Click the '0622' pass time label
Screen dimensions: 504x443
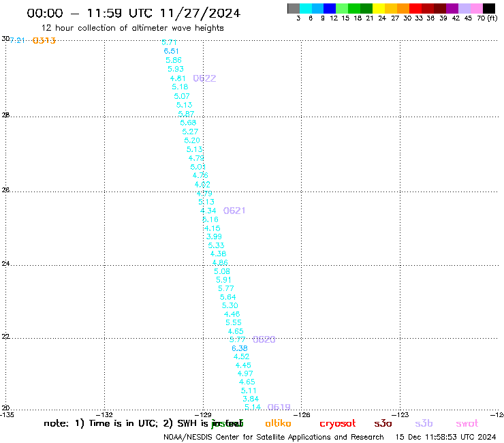point(204,78)
